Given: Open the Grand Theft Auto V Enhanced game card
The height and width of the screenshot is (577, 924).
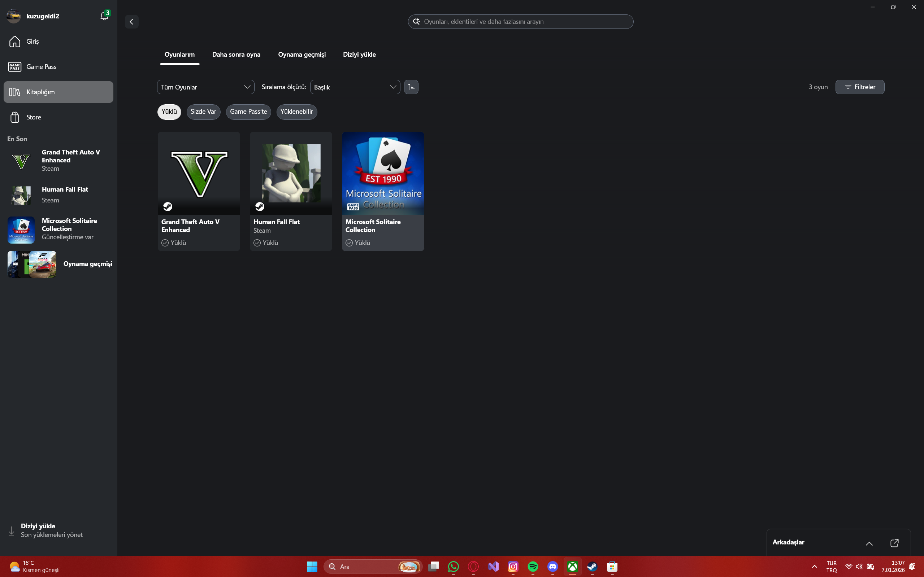Looking at the screenshot, I should click(199, 192).
